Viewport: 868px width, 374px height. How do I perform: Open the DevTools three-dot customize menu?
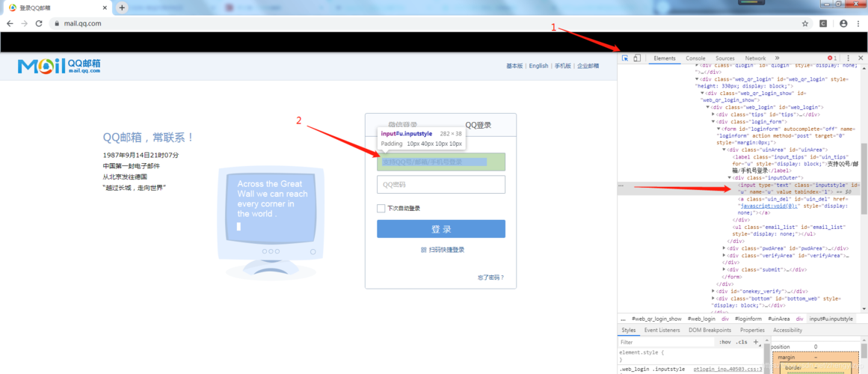pyautogui.click(x=848, y=58)
